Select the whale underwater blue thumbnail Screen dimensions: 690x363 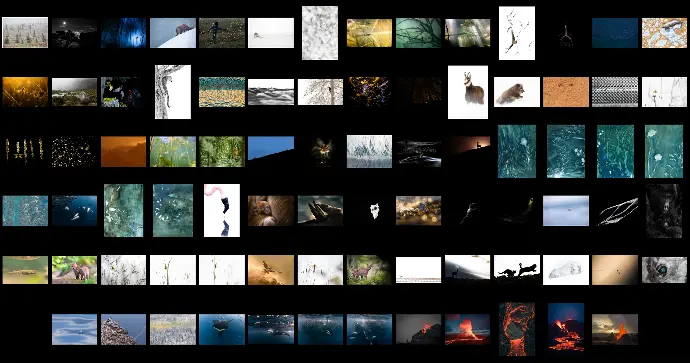coord(222,329)
